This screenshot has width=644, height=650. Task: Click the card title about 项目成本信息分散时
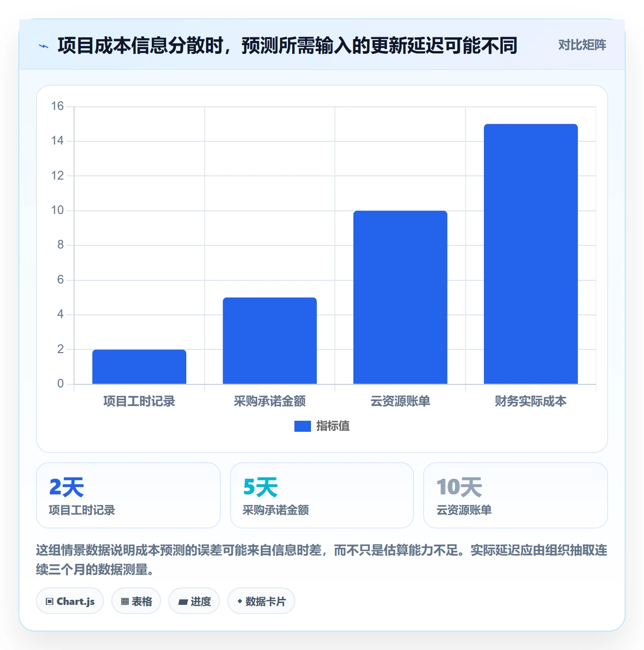click(287, 46)
